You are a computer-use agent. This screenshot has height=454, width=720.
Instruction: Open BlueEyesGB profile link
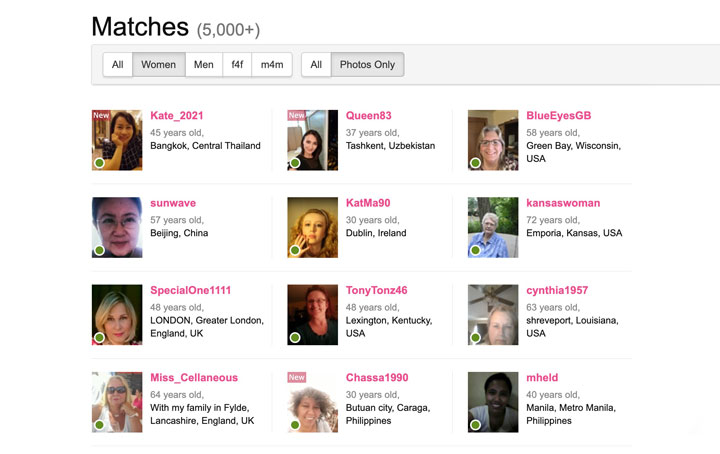coord(558,116)
